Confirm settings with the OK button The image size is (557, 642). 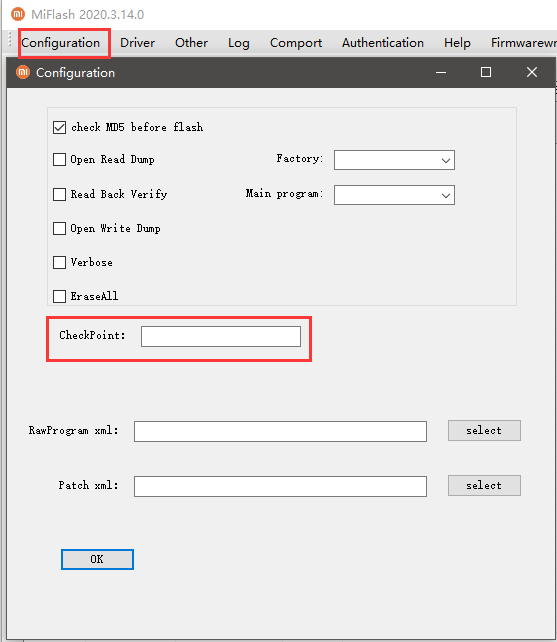pyautogui.click(x=97, y=559)
